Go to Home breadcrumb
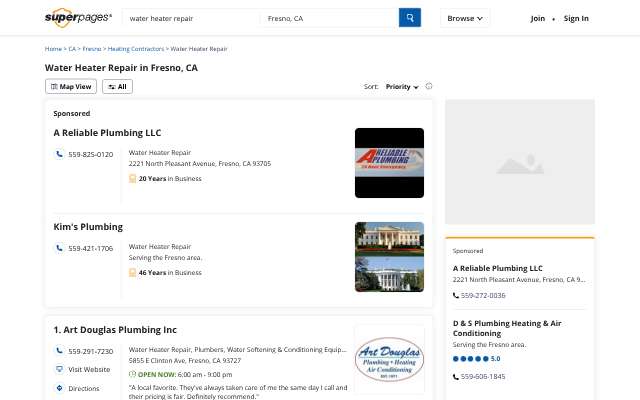Image resolution: width=640 pixels, height=400 pixels. (53, 49)
